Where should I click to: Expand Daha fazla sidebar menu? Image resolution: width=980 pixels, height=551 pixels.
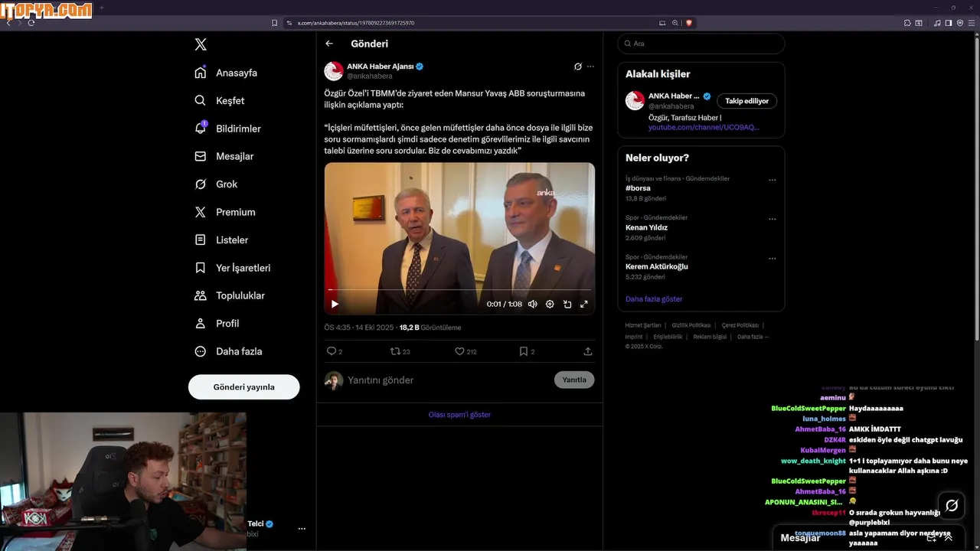click(228, 351)
